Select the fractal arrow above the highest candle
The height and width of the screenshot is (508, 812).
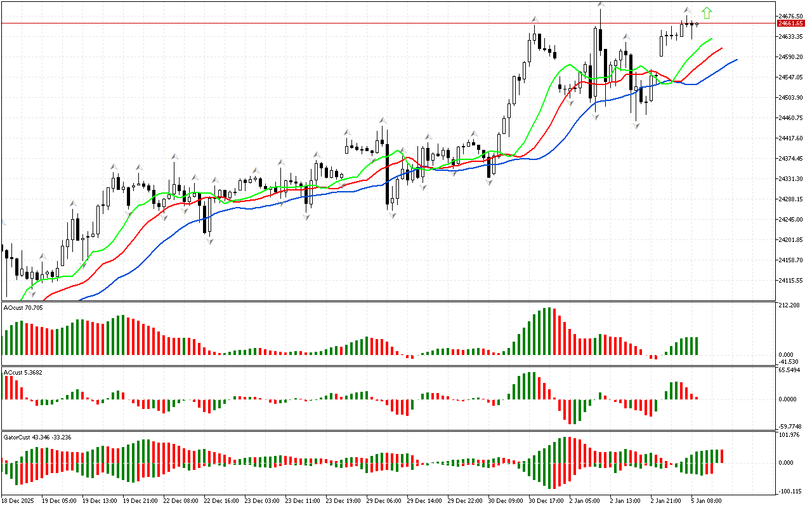[x=600, y=5]
